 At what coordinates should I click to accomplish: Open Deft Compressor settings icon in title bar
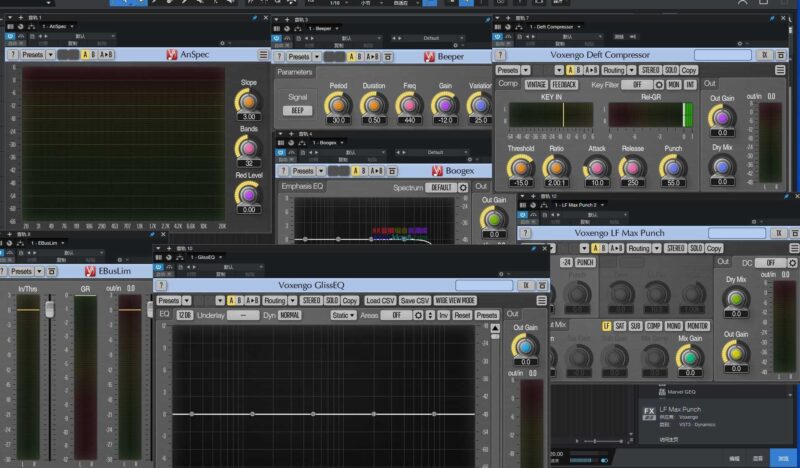point(781,55)
